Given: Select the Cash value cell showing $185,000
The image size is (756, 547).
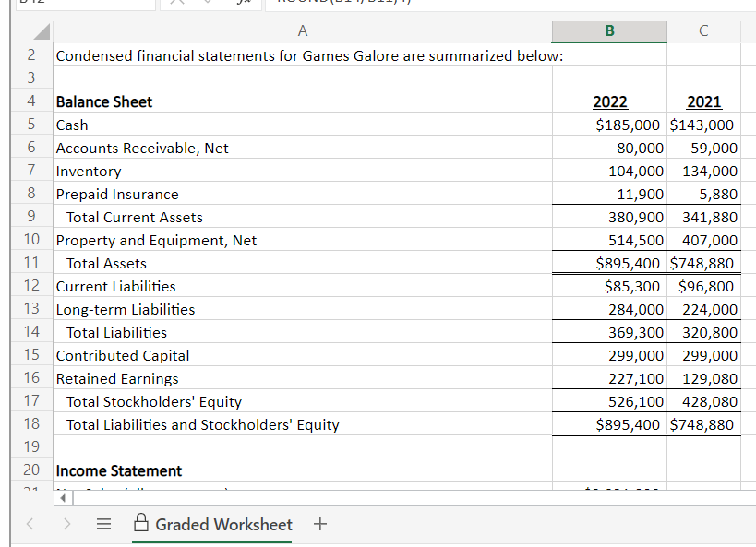Looking at the screenshot, I should 608,124.
